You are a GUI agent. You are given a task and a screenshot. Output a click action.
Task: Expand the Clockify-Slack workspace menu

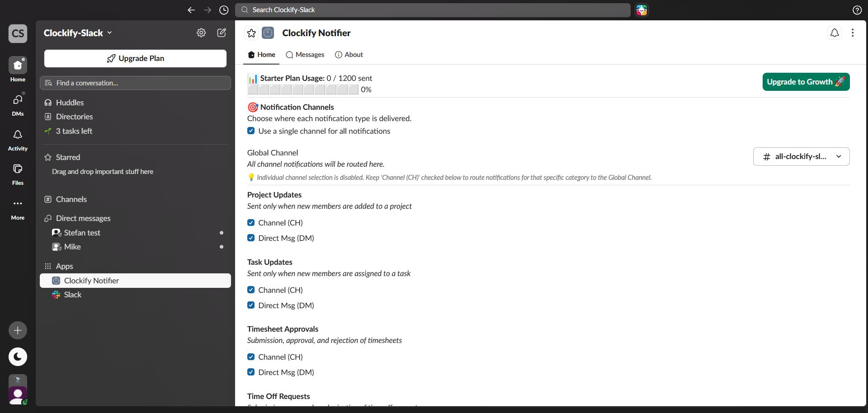click(x=78, y=33)
